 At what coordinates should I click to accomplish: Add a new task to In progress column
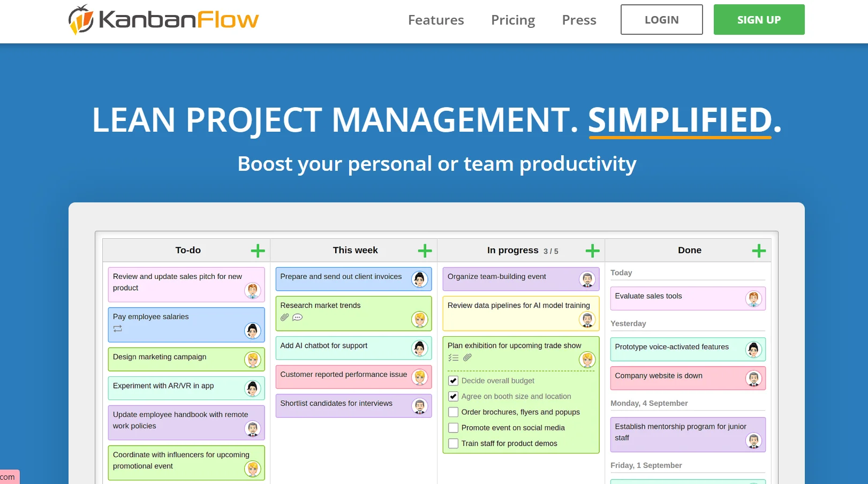(x=592, y=251)
